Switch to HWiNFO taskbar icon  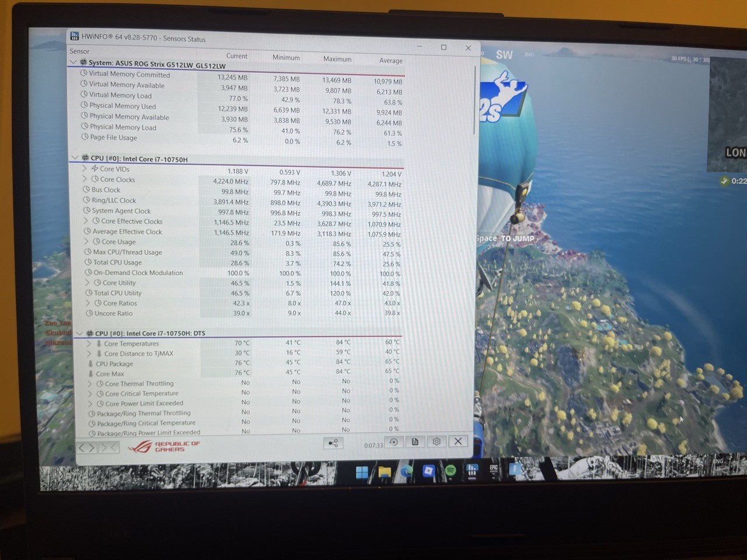(x=472, y=470)
